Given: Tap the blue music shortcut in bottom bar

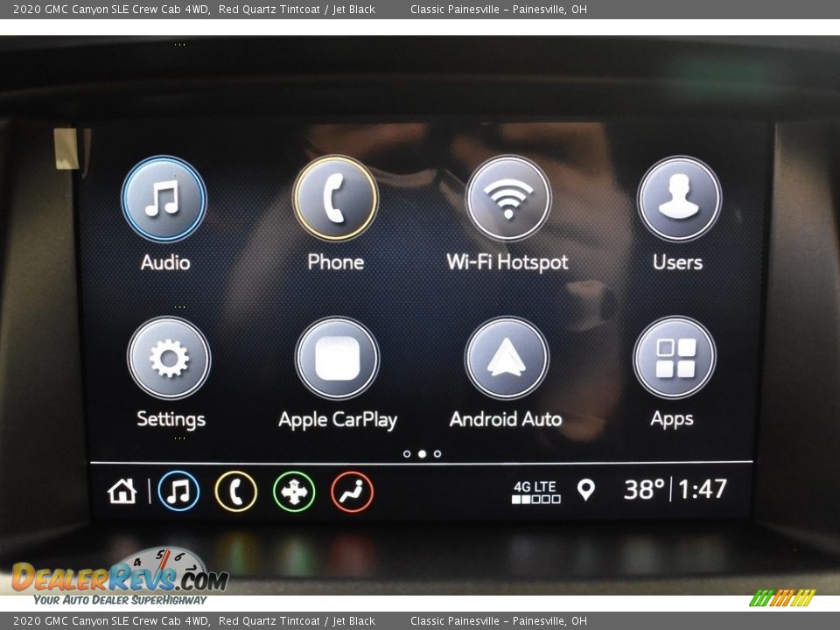Looking at the screenshot, I should (178, 492).
